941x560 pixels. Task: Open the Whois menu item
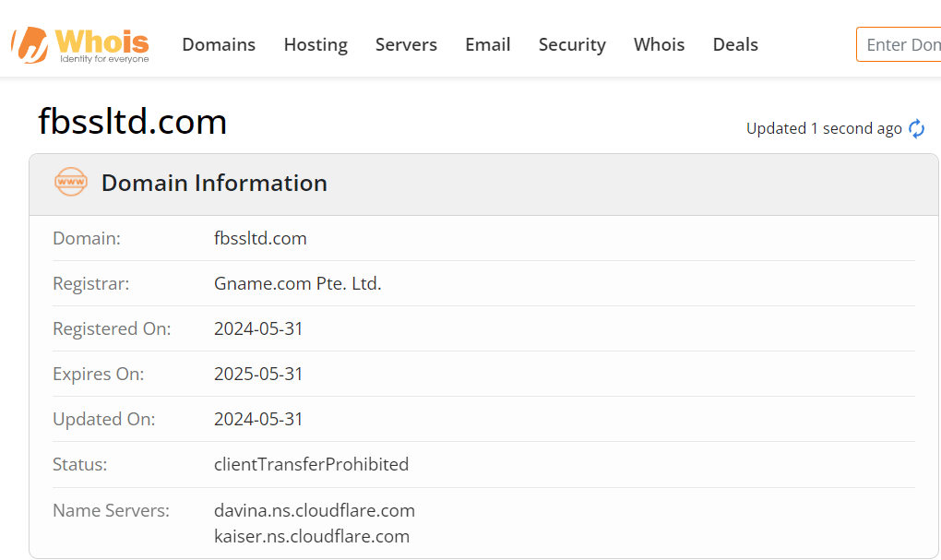coord(659,44)
